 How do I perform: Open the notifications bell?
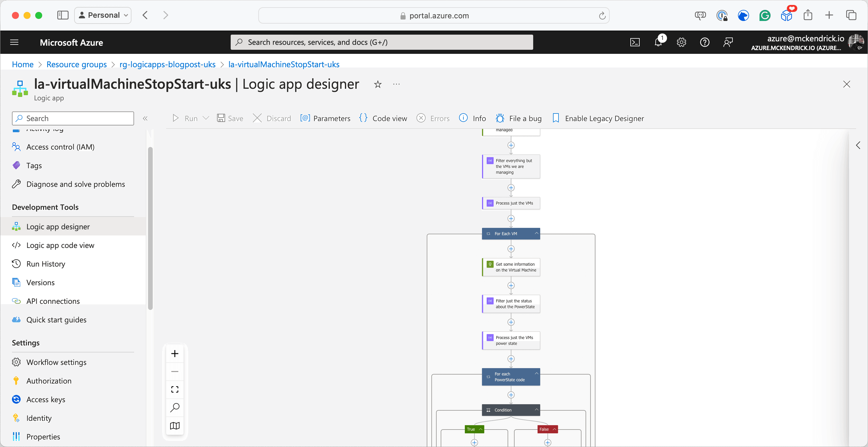(x=658, y=42)
